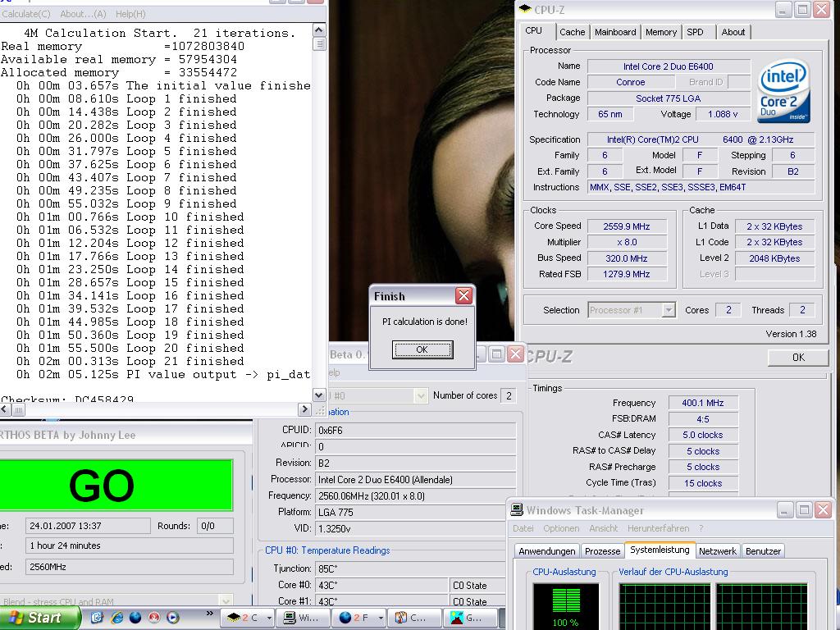Viewport: 840px width, 630px height.
Task: Click the memory Frequency 400.1 MHz value
Action: pos(703,403)
